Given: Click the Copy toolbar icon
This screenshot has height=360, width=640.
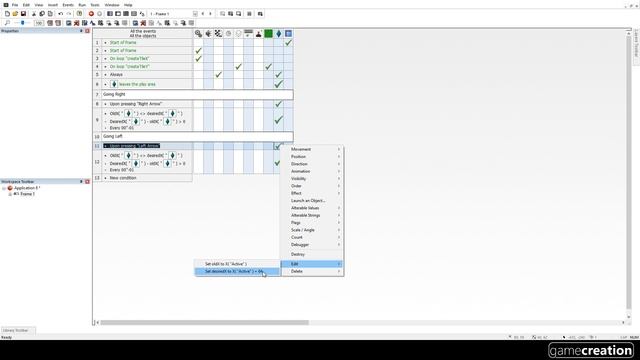Looking at the screenshot, I should pos(42,14).
